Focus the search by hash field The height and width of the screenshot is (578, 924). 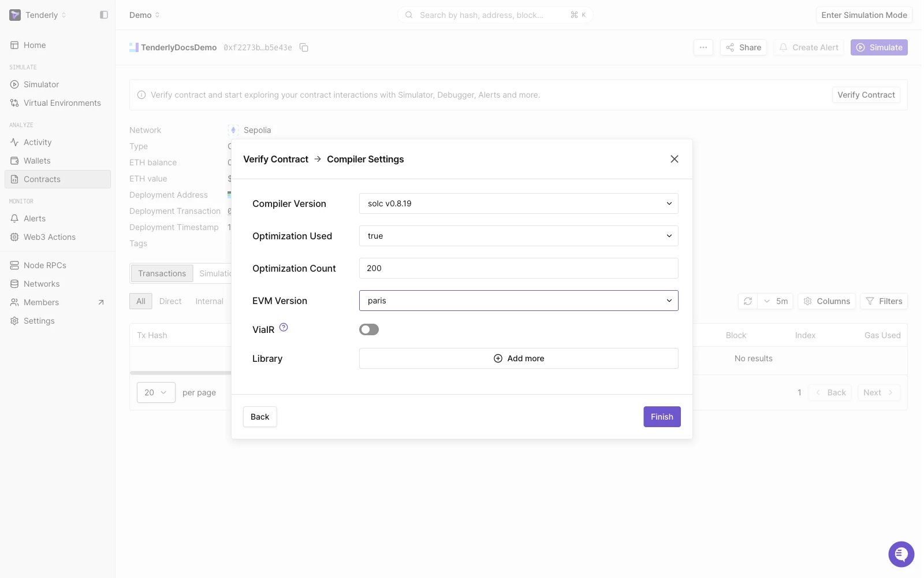pos(495,15)
